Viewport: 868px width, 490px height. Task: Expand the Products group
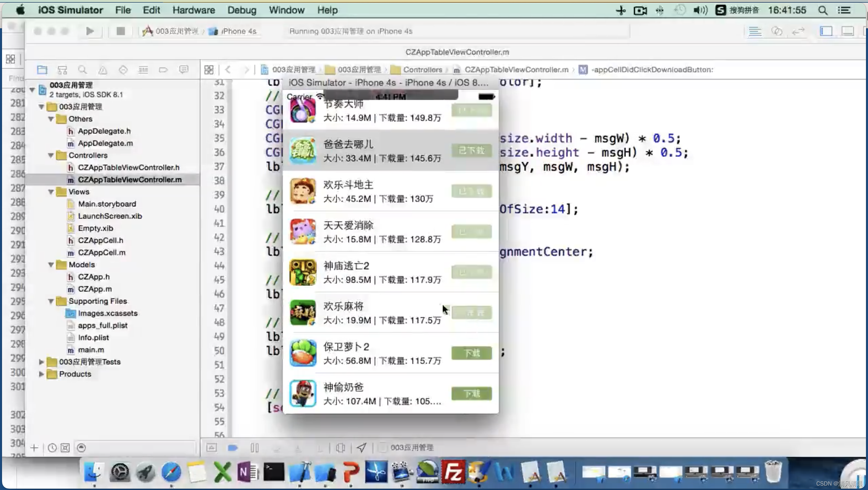tap(41, 374)
